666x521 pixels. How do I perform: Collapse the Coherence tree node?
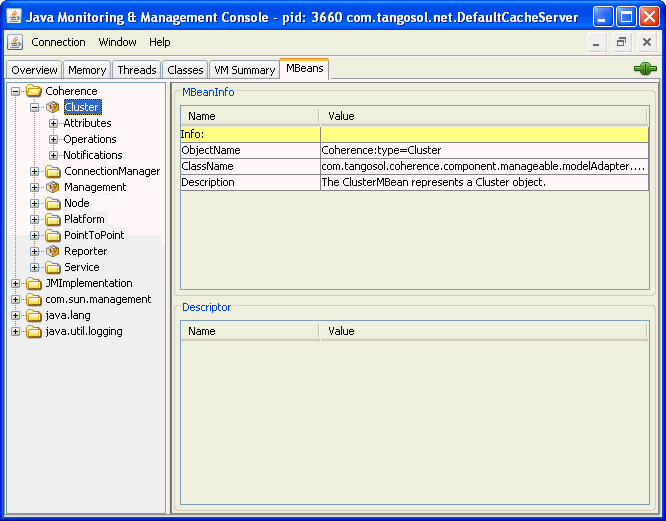16,91
